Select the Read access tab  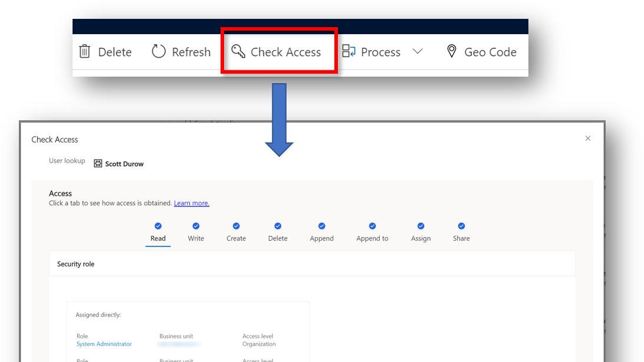[x=158, y=238]
